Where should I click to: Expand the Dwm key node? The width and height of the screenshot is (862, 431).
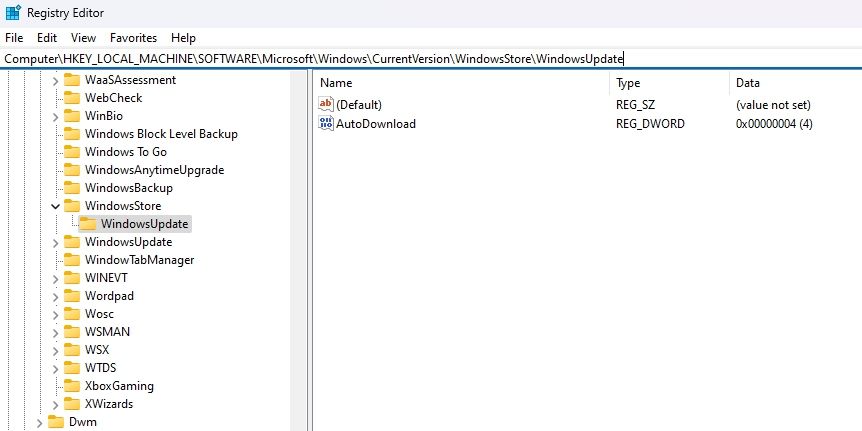(x=39, y=422)
